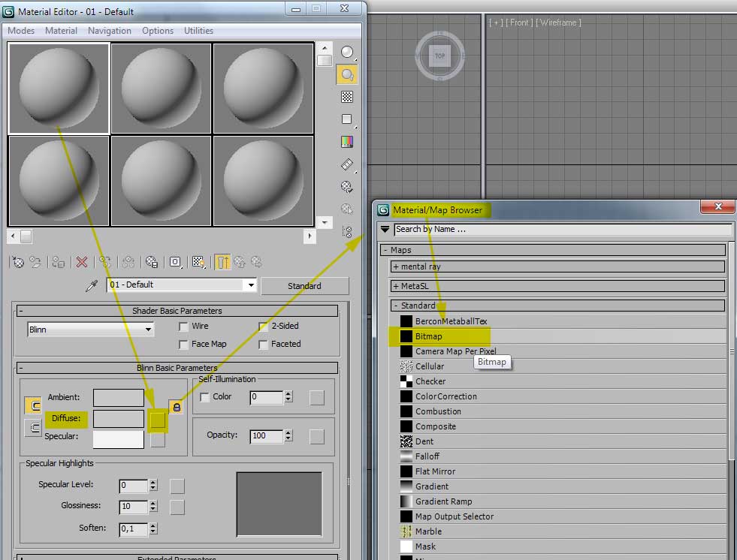The width and height of the screenshot is (737, 560).
Task: Pick material with the eyedropper icon
Action: [x=92, y=286]
